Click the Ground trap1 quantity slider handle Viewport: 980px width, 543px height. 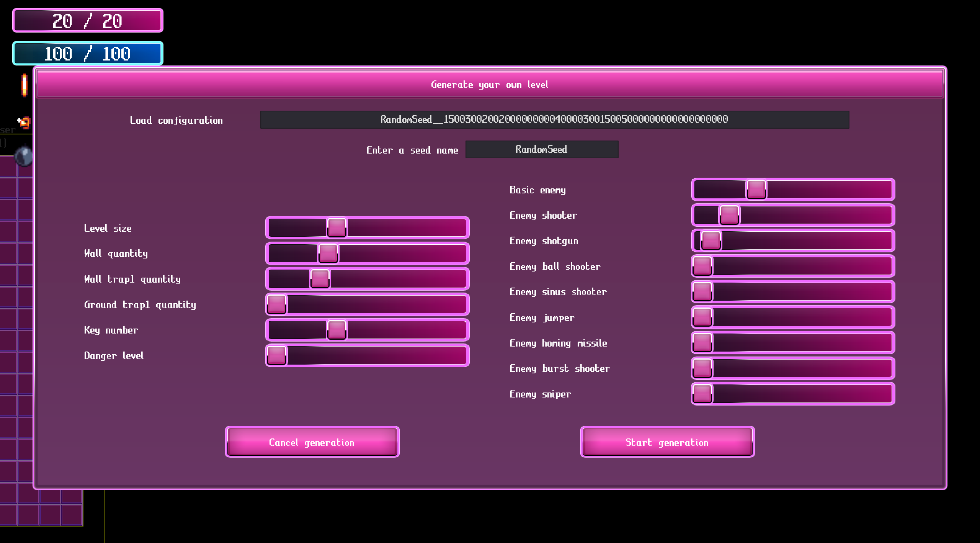point(276,304)
